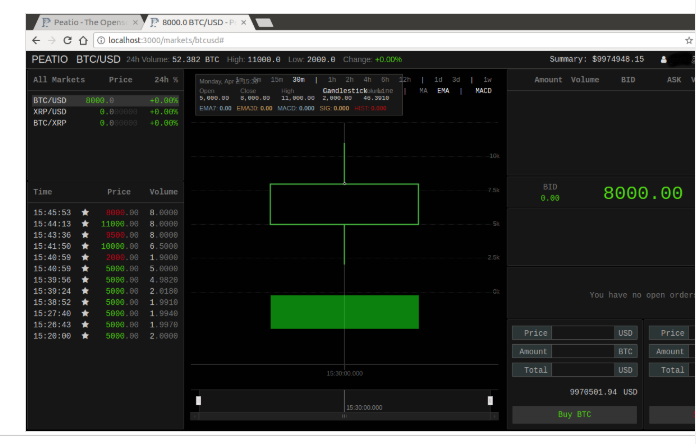Viewport: 696px width, 444px height.
Task: Set chart interval to 1d
Action: click(438, 80)
